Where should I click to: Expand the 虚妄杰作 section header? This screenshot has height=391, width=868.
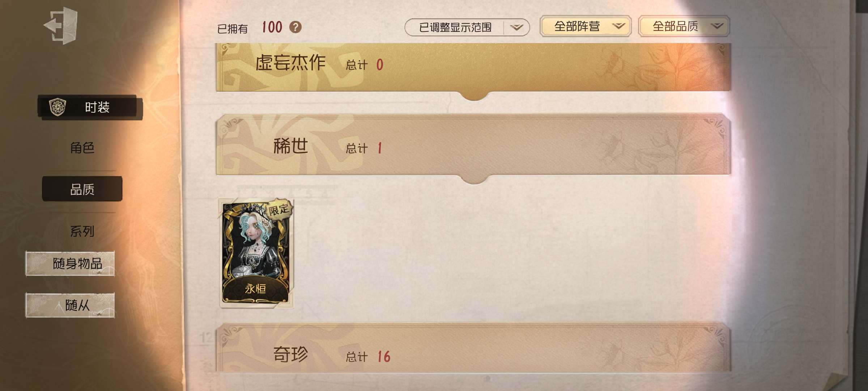pyautogui.click(x=473, y=67)
